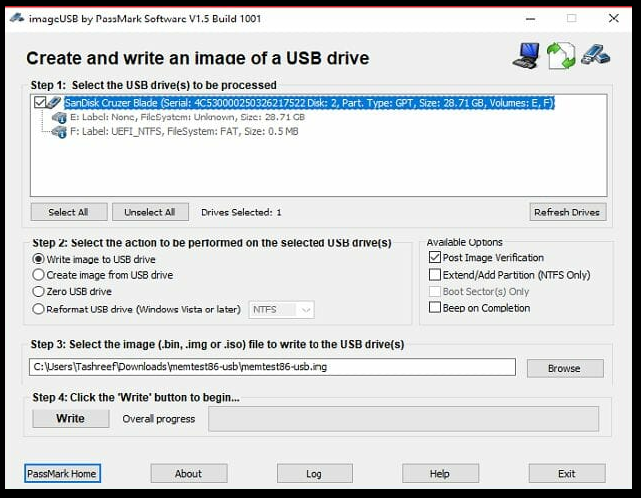Close the imageUSB window
Screen dimensions: 641x498
[x=614, y=18]
